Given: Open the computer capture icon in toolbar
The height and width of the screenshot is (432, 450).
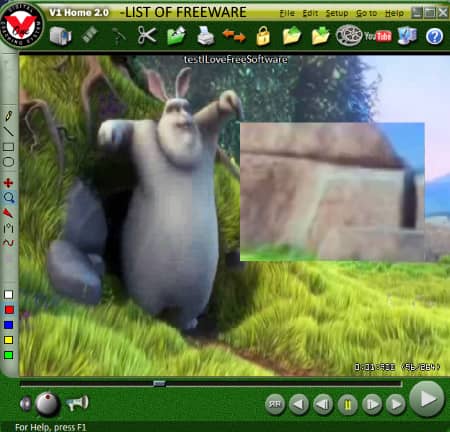Looking at the screenshot, I should [x=61, y=35].
